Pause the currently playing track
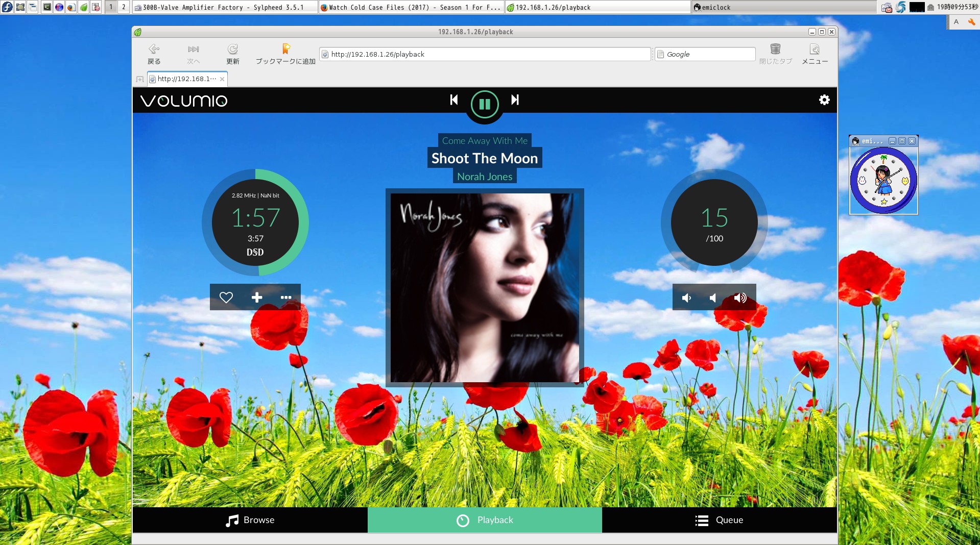 484,104
